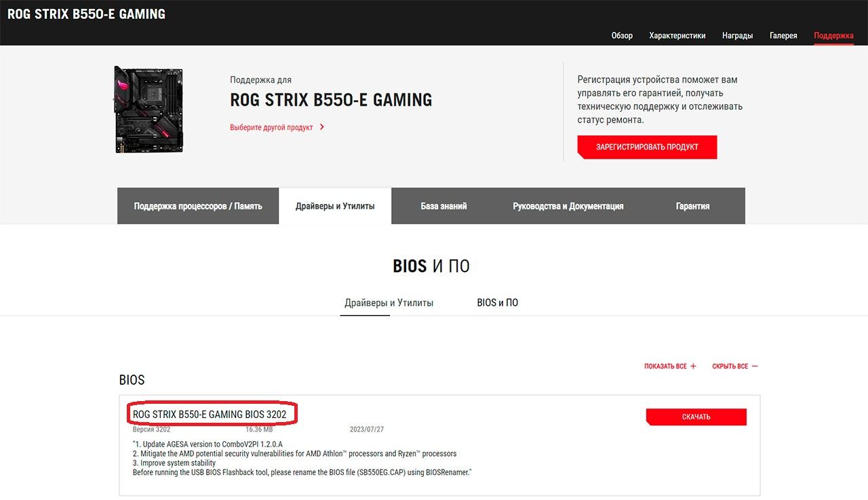Click the BIOS section heading
Image resolution: width=868 pixels, height=500 pixels.
pos(132,380)
